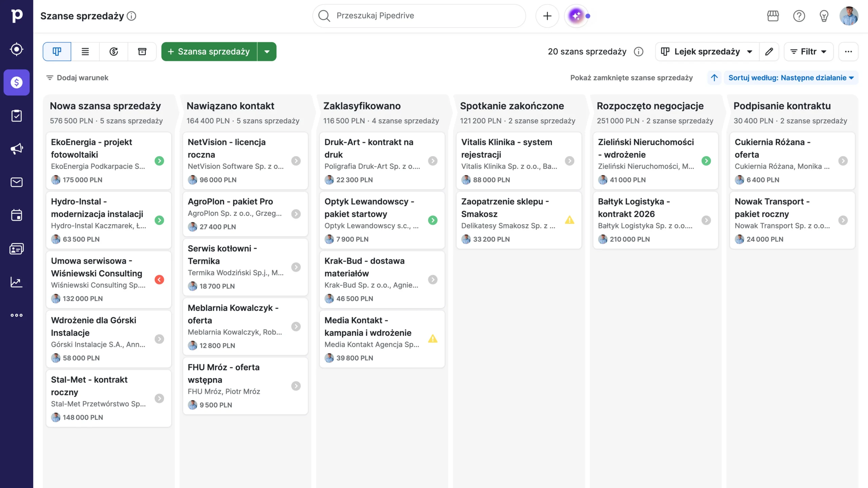Switch to archive view
868x488 pixels.
point(142,52)
